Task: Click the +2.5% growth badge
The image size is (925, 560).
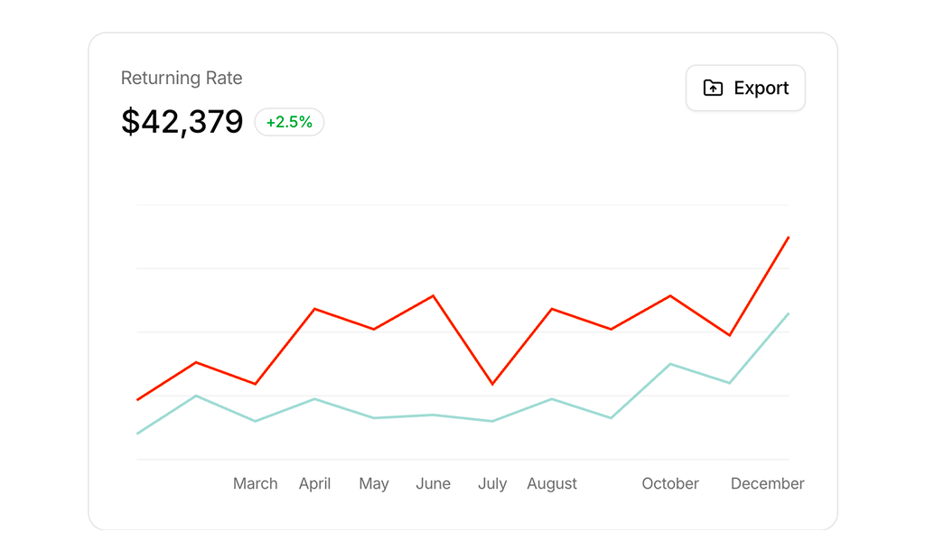Action: (289, 122)
